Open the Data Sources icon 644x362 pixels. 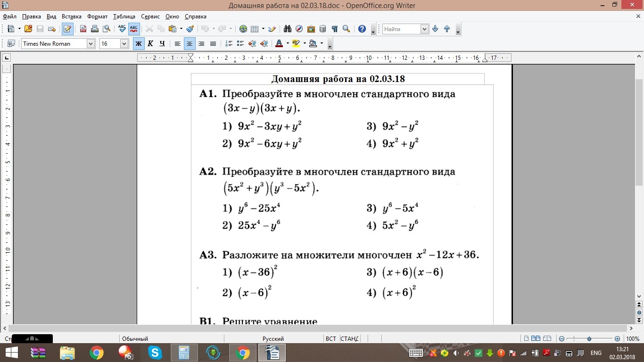(x=322, y=29)
